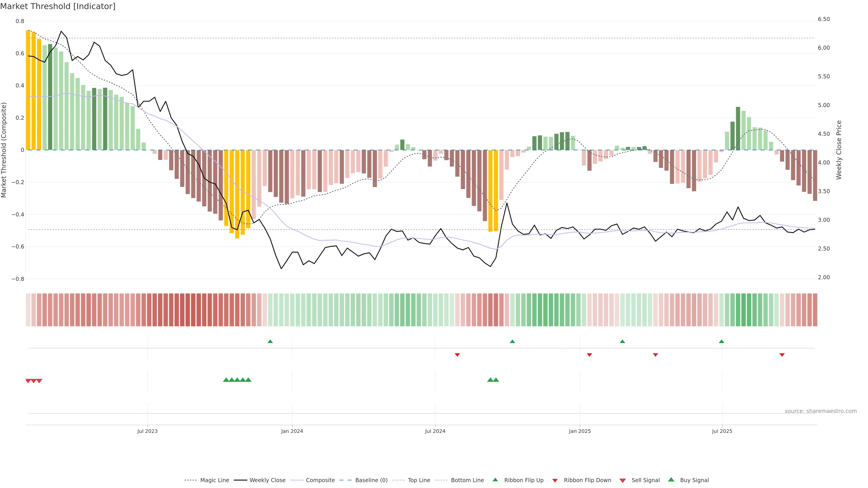Viewport: 868px width, 488px height.
Task: Click the rightmost red Ribbon Flip Down marker
Action: point(782,355)
